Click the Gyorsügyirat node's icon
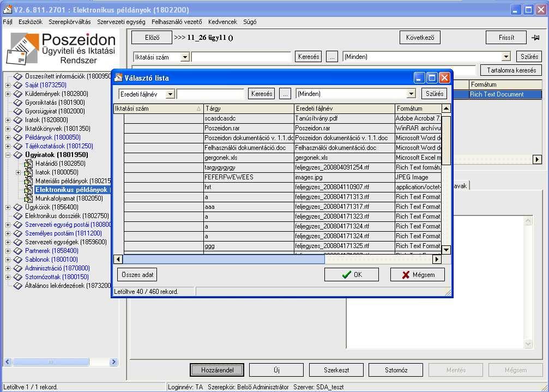549x392 pixels. 18,111
